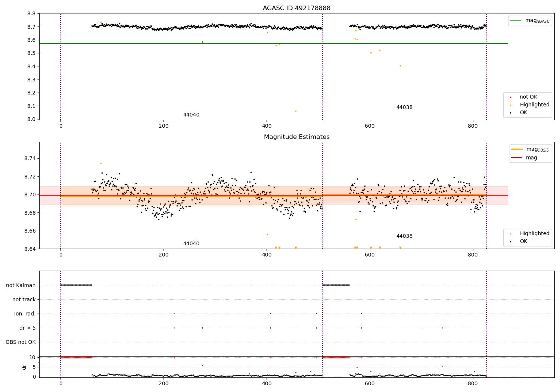Image resolution: width=560 pixels, height=392 pixels.
Task: Click the green mag AGASC legend line sample
Action: (x=516, y=21)
